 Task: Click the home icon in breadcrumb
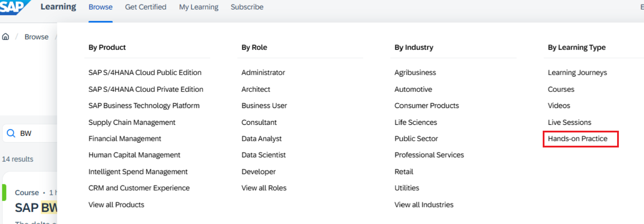click(x=6, y=37)
